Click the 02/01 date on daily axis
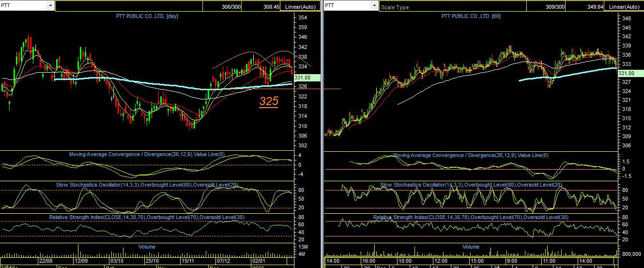The image size is (644, 268). coord(258,261)
